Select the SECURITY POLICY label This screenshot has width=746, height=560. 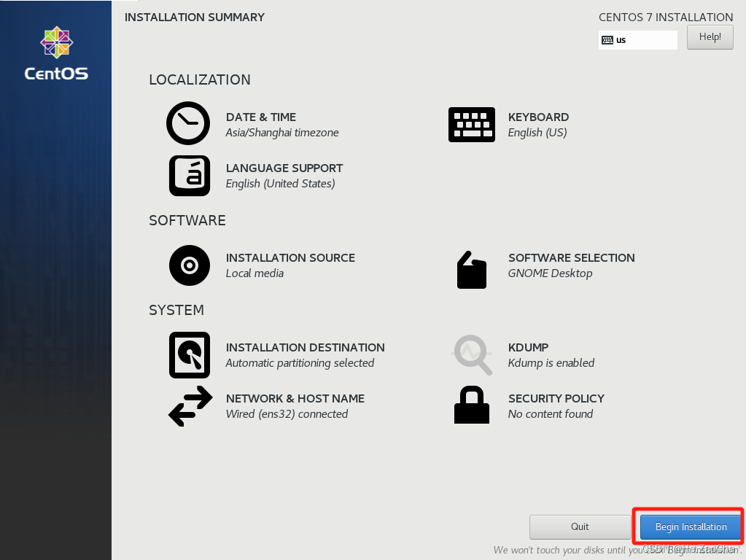556,398
